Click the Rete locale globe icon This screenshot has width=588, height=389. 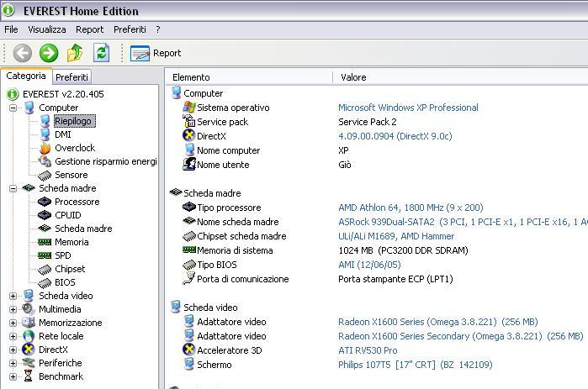[x=29, y=336]
